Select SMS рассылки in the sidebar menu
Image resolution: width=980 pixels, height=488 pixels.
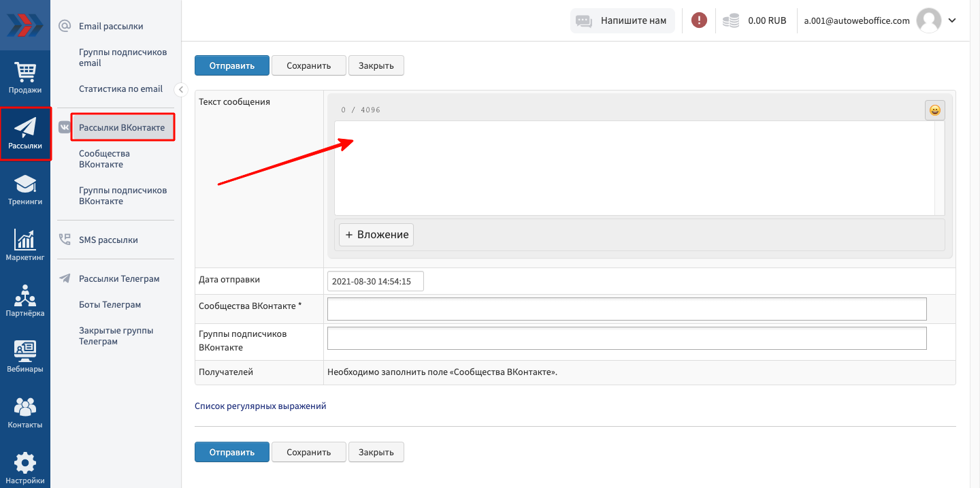click(108, 240)
